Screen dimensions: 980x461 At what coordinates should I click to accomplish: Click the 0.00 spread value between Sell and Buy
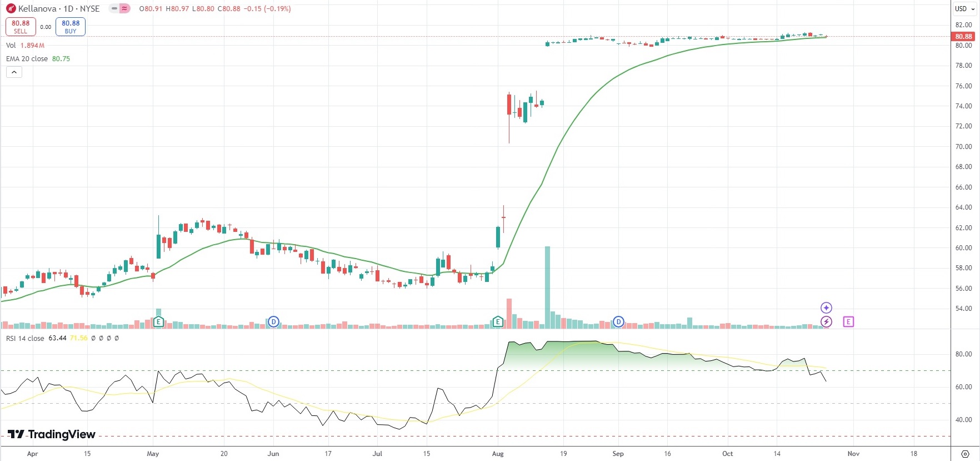[x=46, y=27]
